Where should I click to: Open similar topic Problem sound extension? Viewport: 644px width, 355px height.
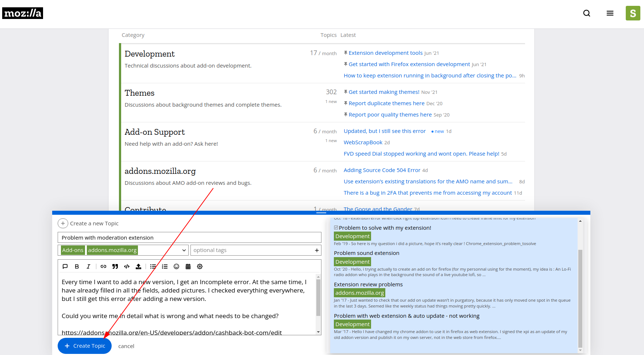(366, 253)
